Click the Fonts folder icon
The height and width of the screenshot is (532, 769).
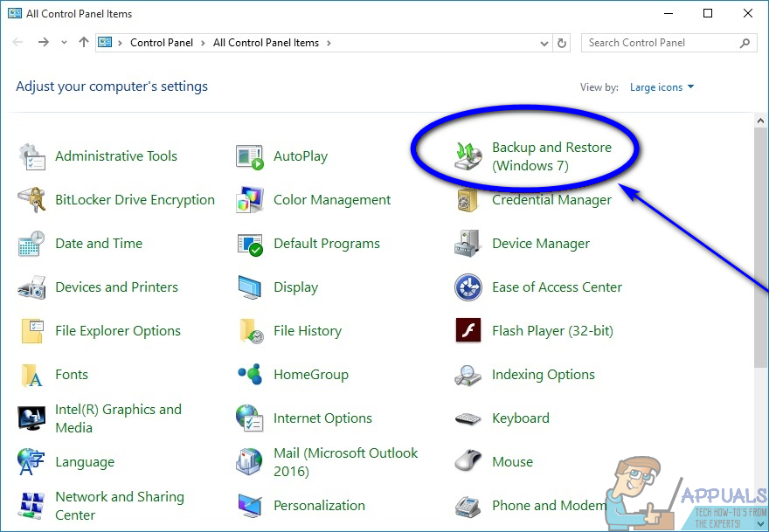tap(31, 375)
